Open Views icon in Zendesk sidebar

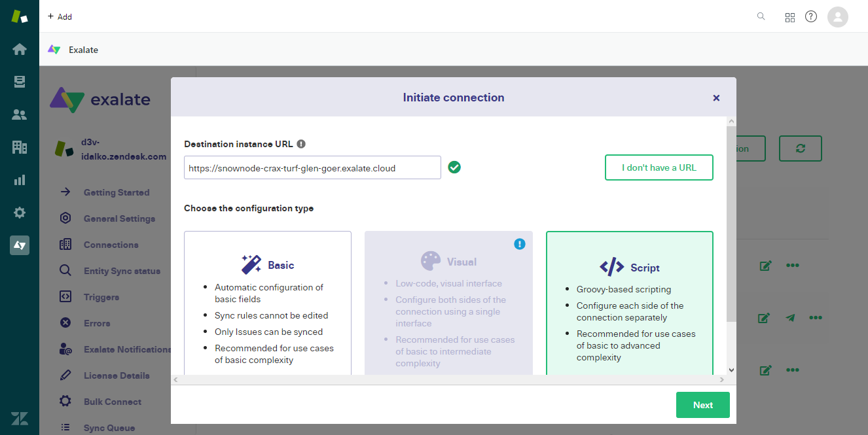20,82
